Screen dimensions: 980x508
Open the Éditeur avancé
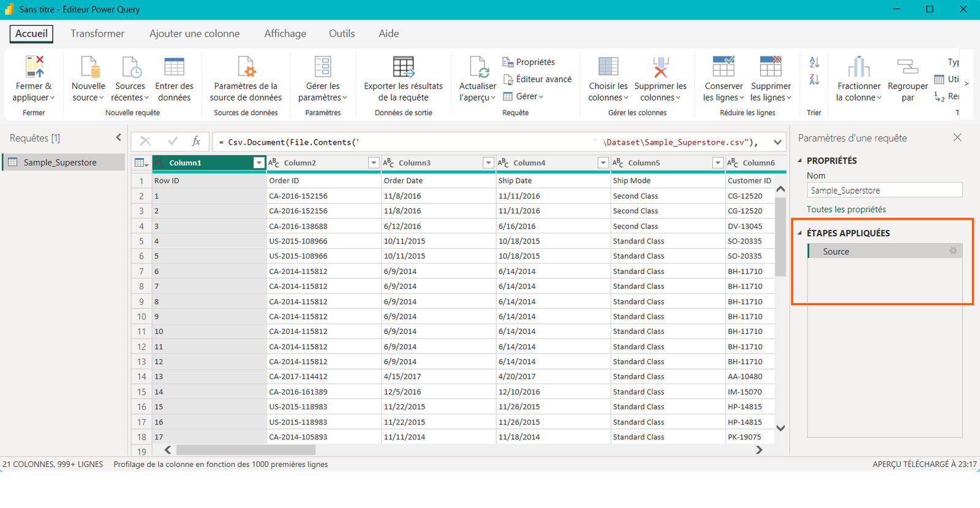pyautogui.click(x=537, y=79)
